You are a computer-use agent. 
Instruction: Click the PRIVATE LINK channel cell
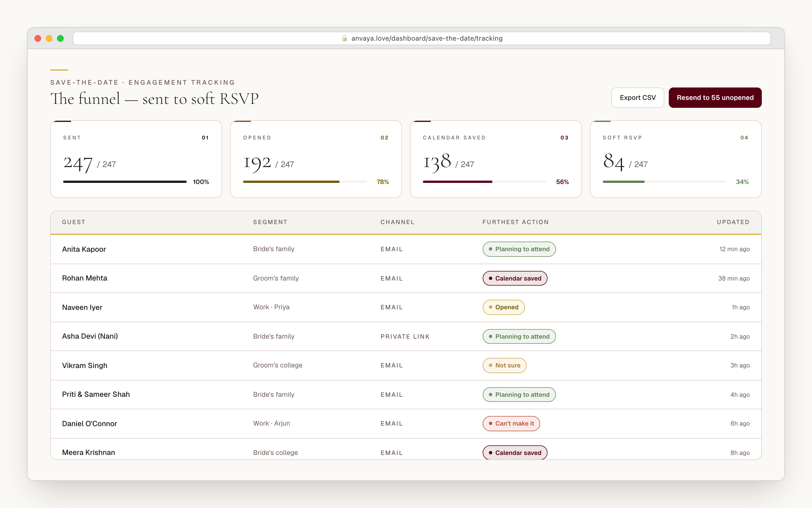[x=405, y=337]
